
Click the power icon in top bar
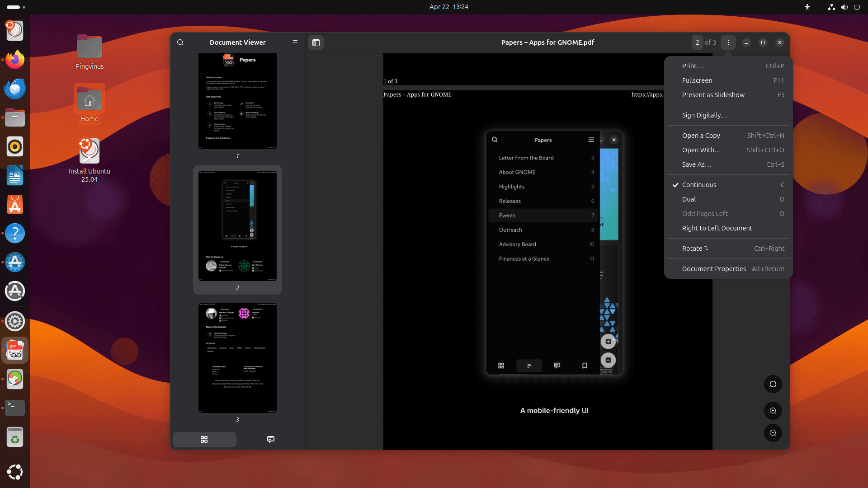(x=857, y=7)
